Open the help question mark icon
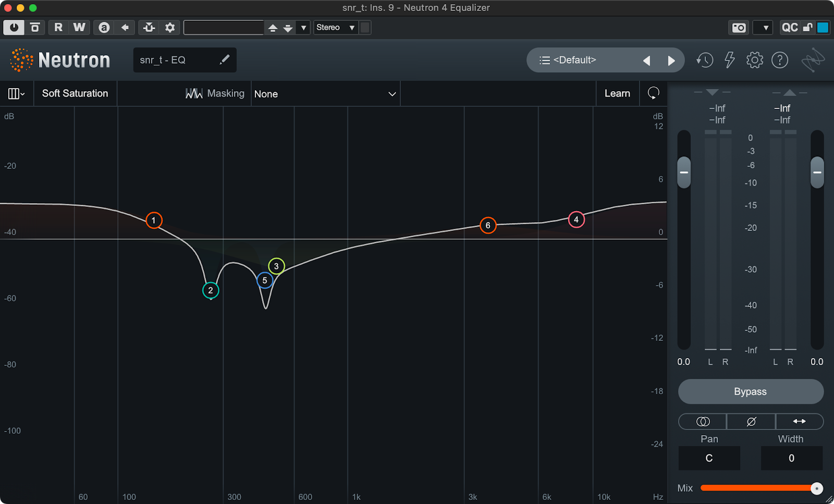Screen dimensions: 834x504 point(779,60)
